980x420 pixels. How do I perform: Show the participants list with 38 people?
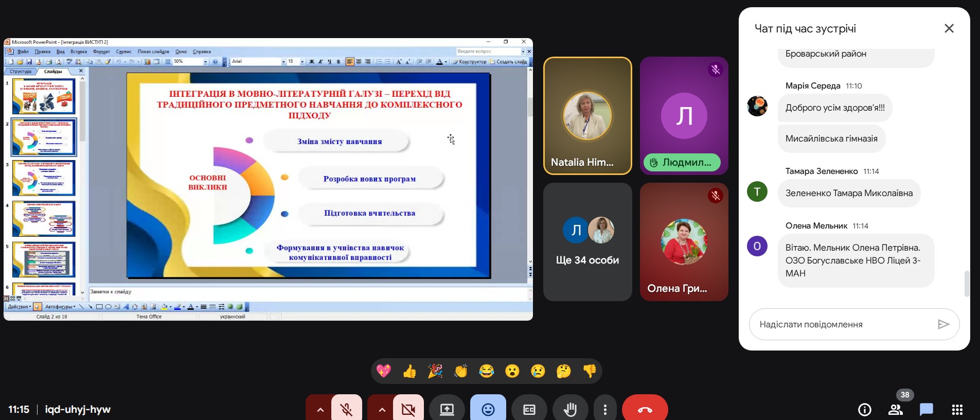point(896,409)
